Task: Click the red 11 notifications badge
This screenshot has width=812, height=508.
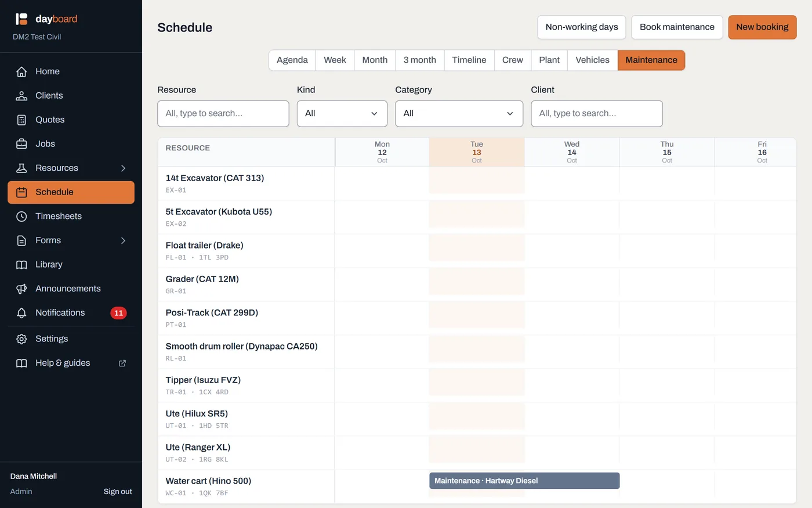Action: pos(118,313)
